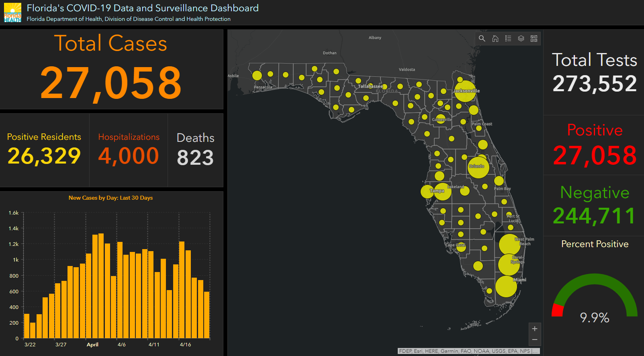The height and width of the screenshot is (356, 644).
Task: Select the Gainesville case bubble
Action: click(x=441, y=119)
